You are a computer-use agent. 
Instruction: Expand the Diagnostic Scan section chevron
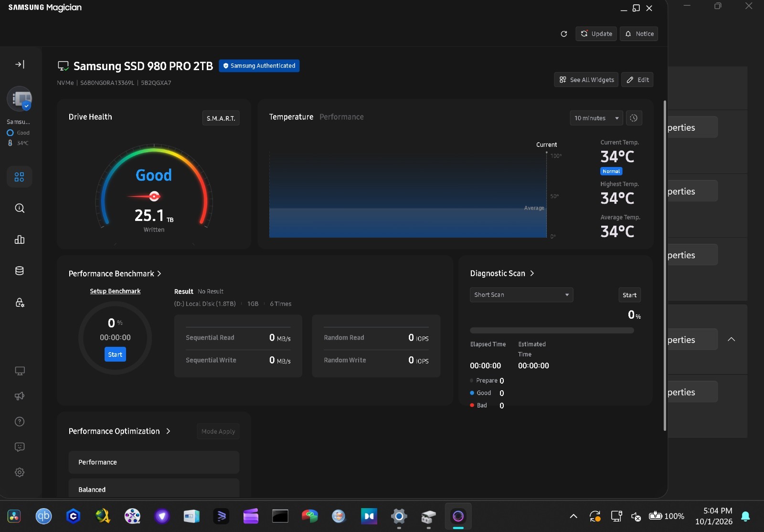click(532, 273)
